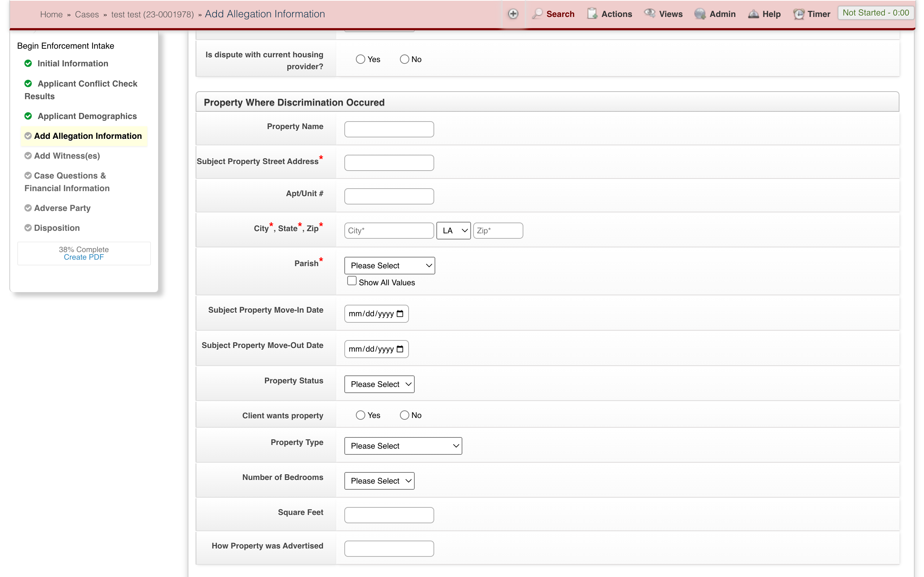Click the Create PDF link
The width and height of the screenshot is (924, 577).
tap(84, 257)
